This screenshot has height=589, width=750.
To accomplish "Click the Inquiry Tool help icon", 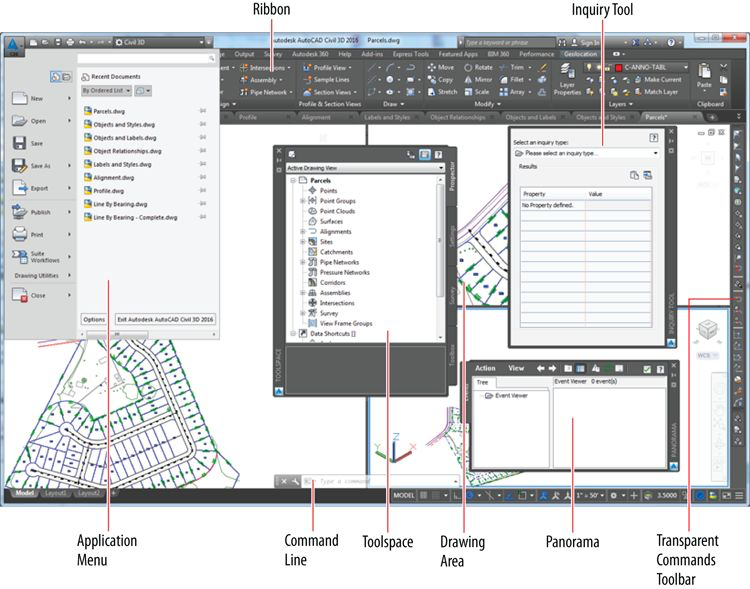I will 652,138.
